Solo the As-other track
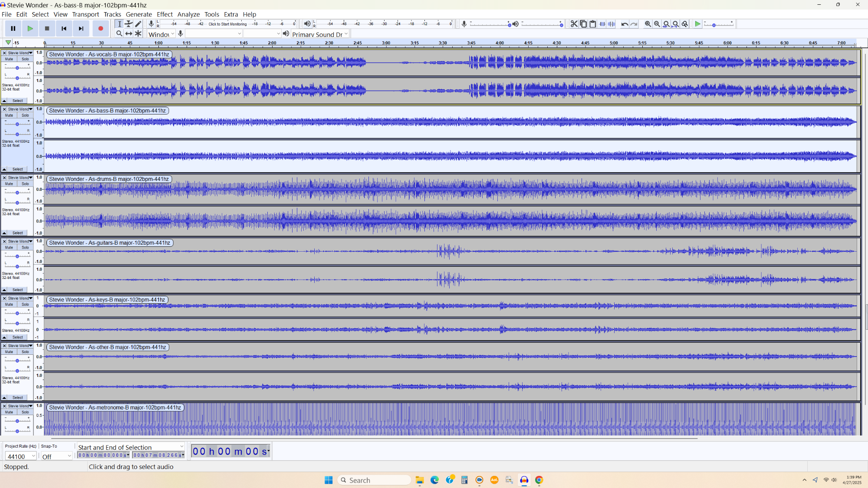The height and width of the screenshot is (488, 868). click(26, 352)
